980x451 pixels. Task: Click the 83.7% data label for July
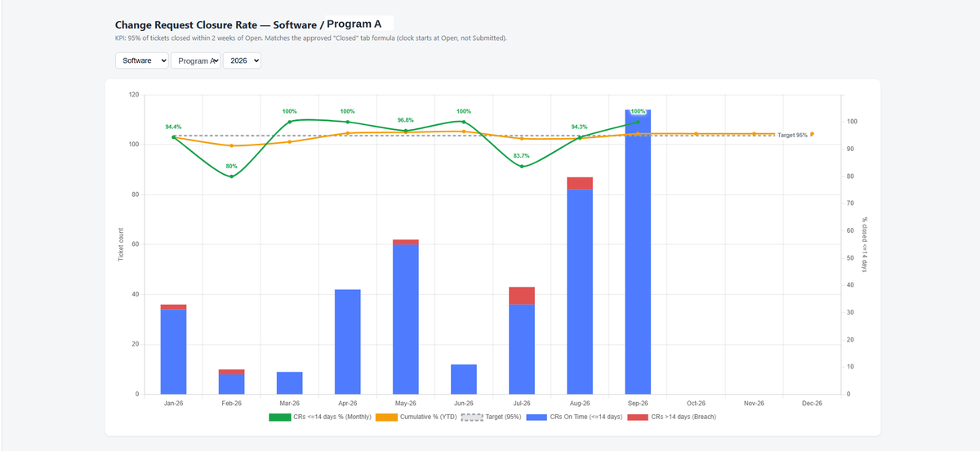pos(522,156)
